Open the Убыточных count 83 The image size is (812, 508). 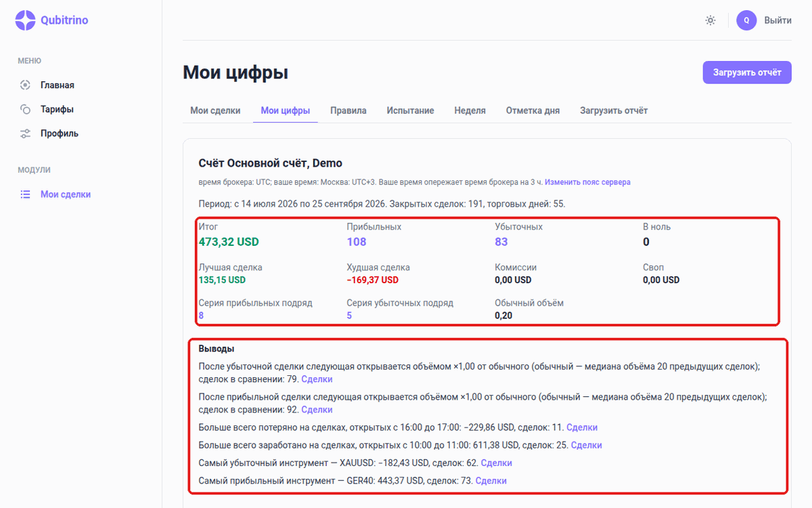click(501, 242)
